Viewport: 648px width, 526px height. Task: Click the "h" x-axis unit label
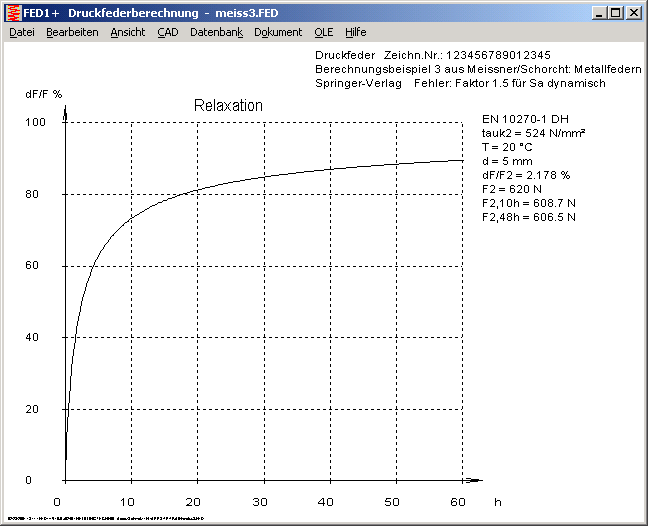click(498, 501)
